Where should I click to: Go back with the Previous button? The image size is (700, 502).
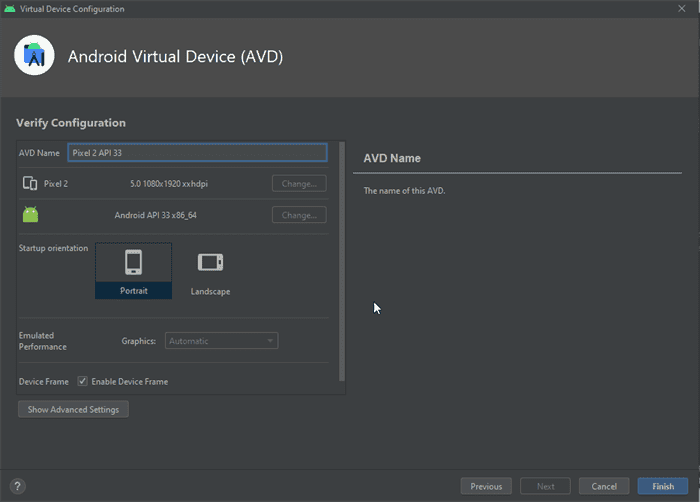pyautogui.click(x=485, y=486)
